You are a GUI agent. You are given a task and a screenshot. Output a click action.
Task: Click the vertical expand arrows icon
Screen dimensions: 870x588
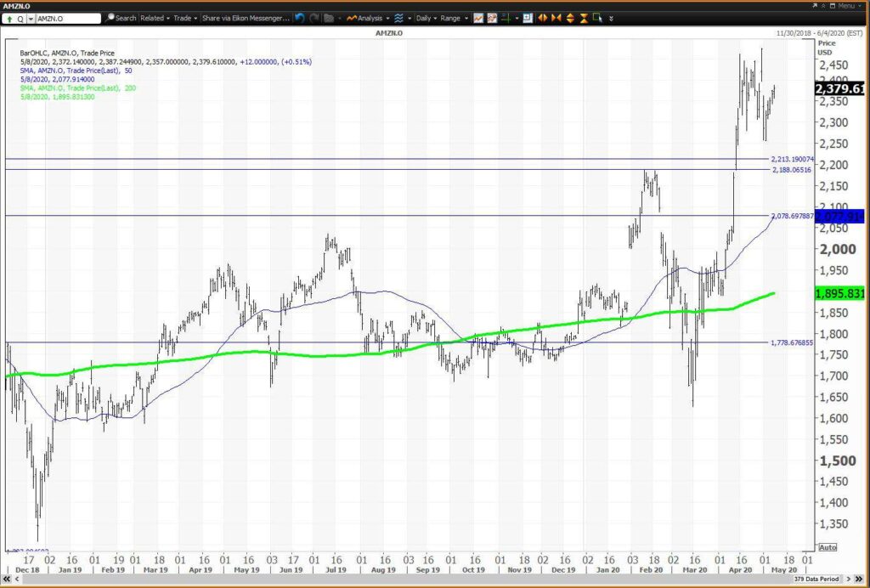(570, 18)
